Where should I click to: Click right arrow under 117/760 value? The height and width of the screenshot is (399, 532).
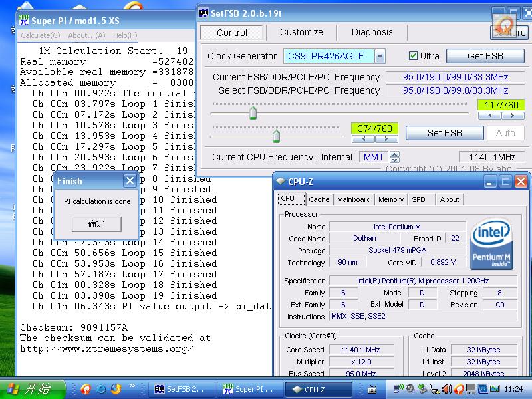click(x=513, y=116)
